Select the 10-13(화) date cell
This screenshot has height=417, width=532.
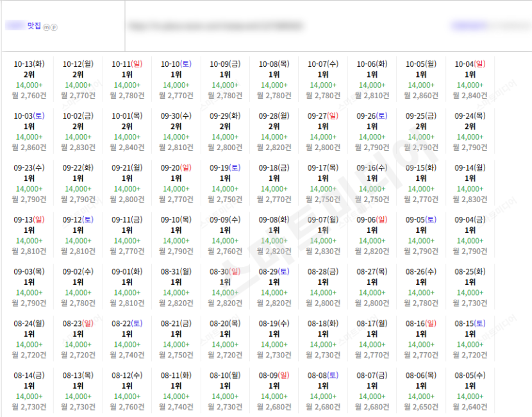coord(29,80)
